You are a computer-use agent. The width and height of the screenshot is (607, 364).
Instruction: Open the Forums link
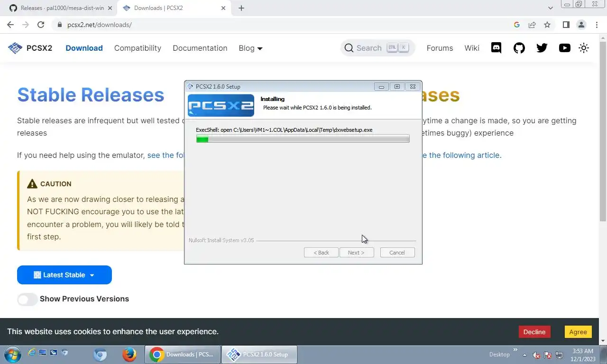pos(440,48)
